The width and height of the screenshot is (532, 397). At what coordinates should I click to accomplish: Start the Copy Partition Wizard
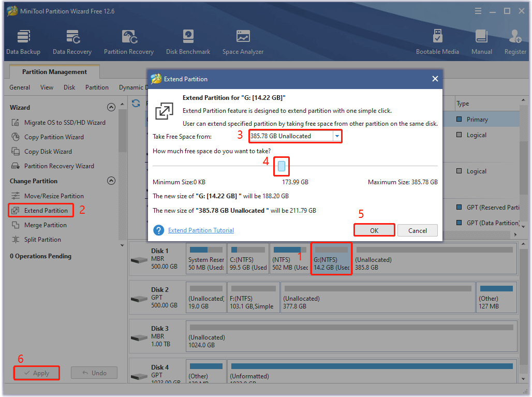coord(48,137)
